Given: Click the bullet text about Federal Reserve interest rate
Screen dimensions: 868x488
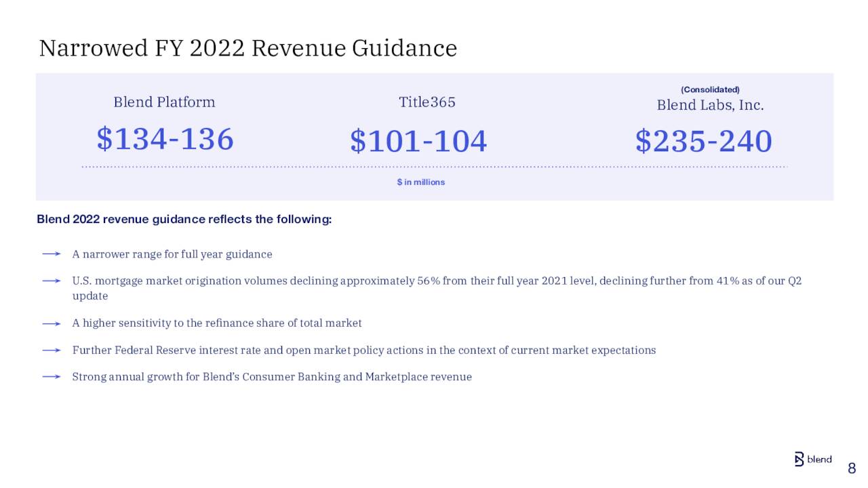Looking at the screenshot, I should tap(364, 350).
